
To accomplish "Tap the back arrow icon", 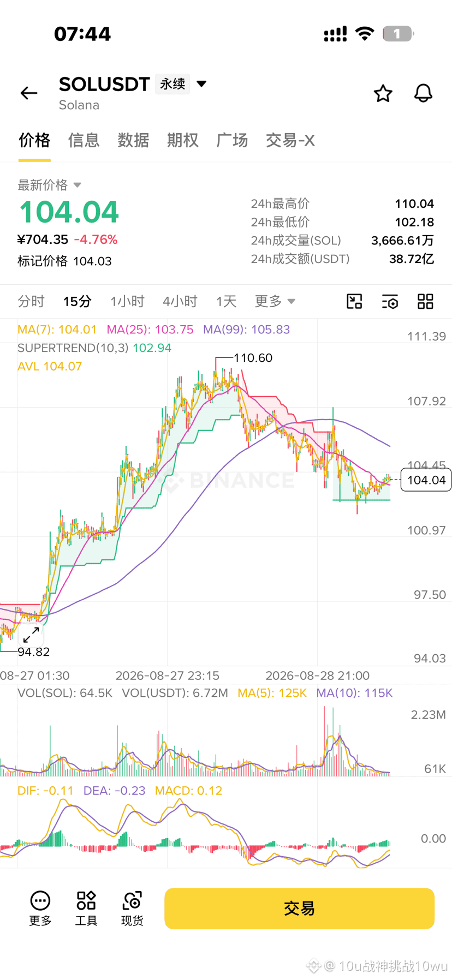I will pyautogui.click(x=29, y=93).
